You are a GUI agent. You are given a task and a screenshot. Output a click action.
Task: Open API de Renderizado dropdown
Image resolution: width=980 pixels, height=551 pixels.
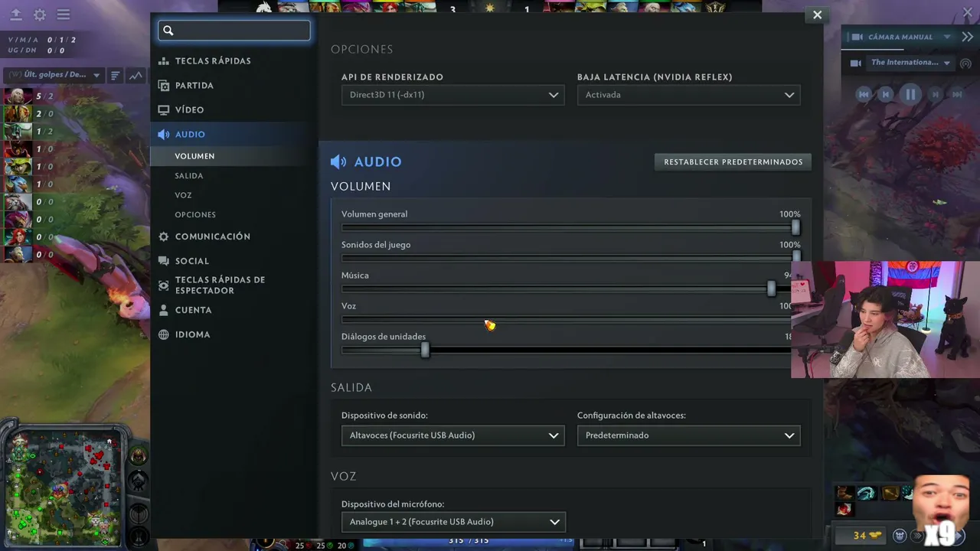(x=452, y=95)
